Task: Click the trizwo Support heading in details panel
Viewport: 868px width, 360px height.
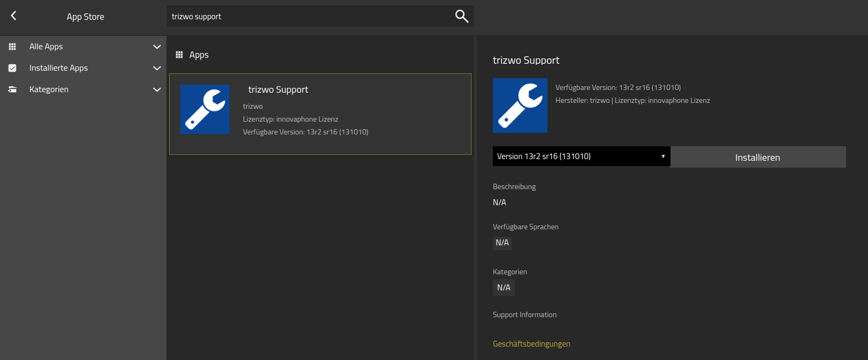Action: point(526,60)
